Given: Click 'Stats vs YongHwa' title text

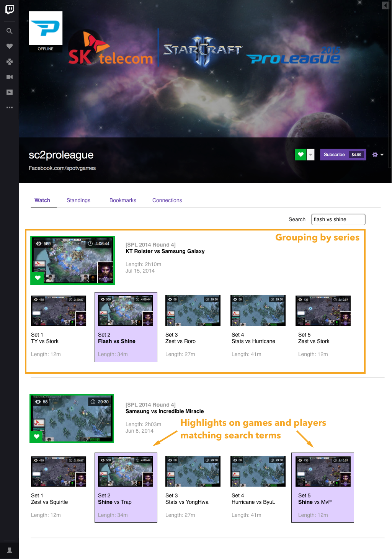Looking at the screenshot, I should pos(187,502).
